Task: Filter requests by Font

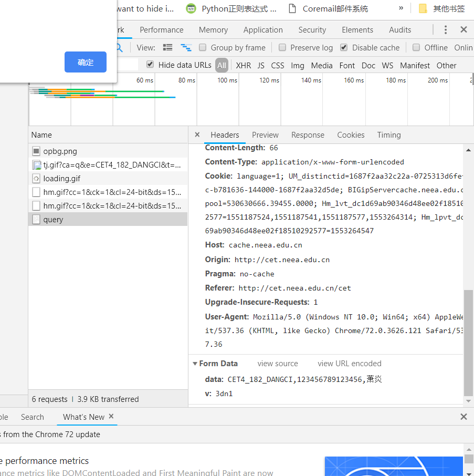Action: (347, 65)
